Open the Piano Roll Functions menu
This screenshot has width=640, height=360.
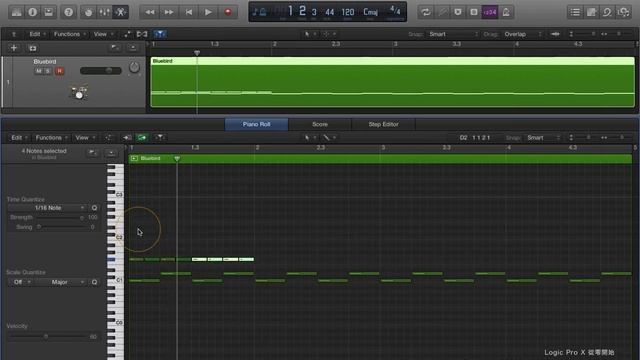[51, 138]
